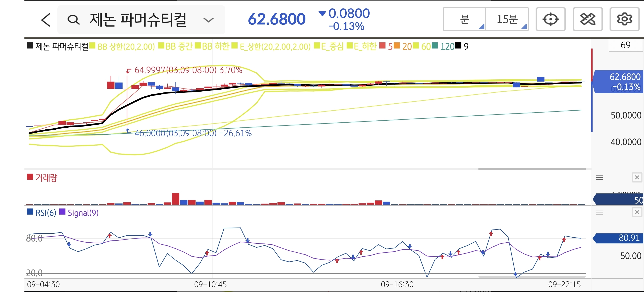Image resolution: width=644 pixels, height=292 pixels.
Task: Close the RSI indicator panel
Action: 637,212
